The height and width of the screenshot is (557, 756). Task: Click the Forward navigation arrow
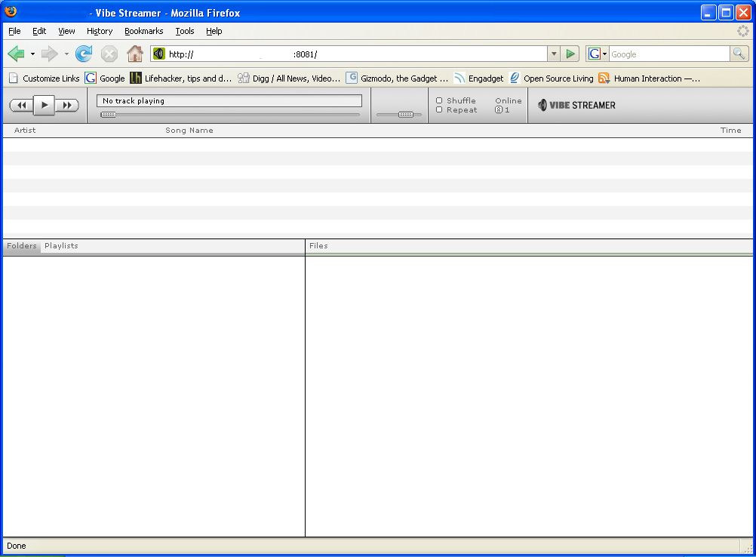click(x=50, y=54)
